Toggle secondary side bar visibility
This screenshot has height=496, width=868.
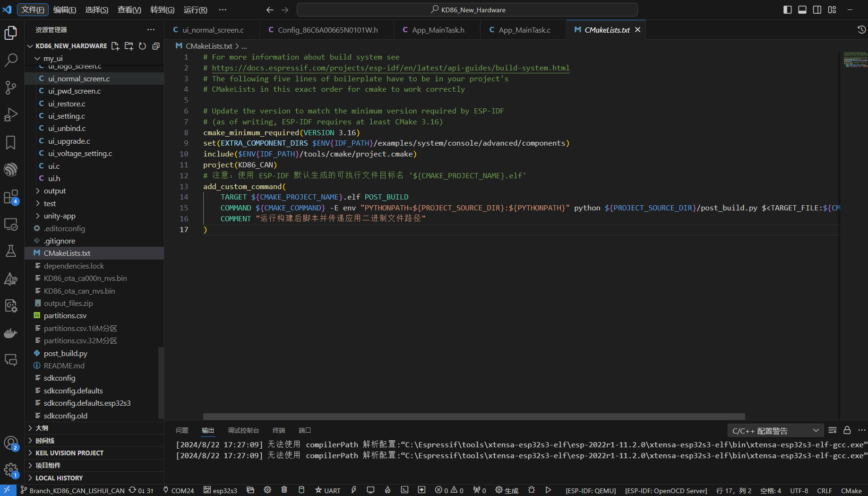coord(817,9)
